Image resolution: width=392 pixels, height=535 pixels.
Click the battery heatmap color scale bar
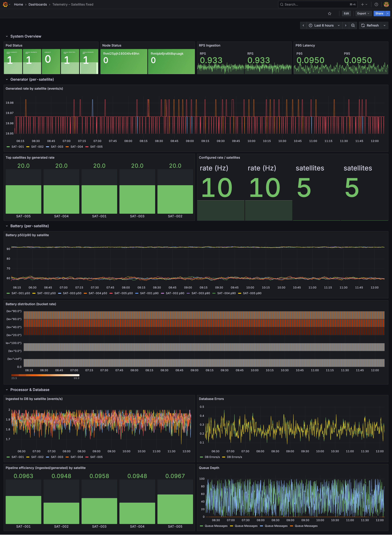[45, 375]
